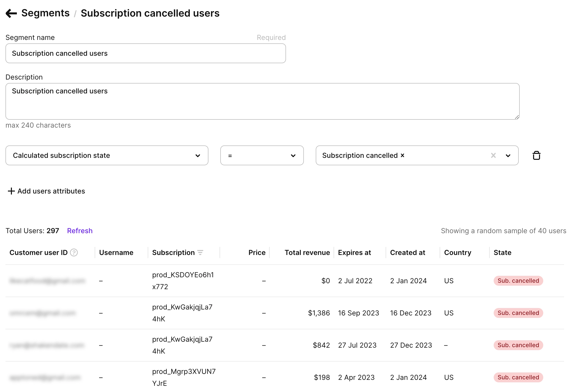
Task: Click Add users attributes
Action: [x=51, y=191]
